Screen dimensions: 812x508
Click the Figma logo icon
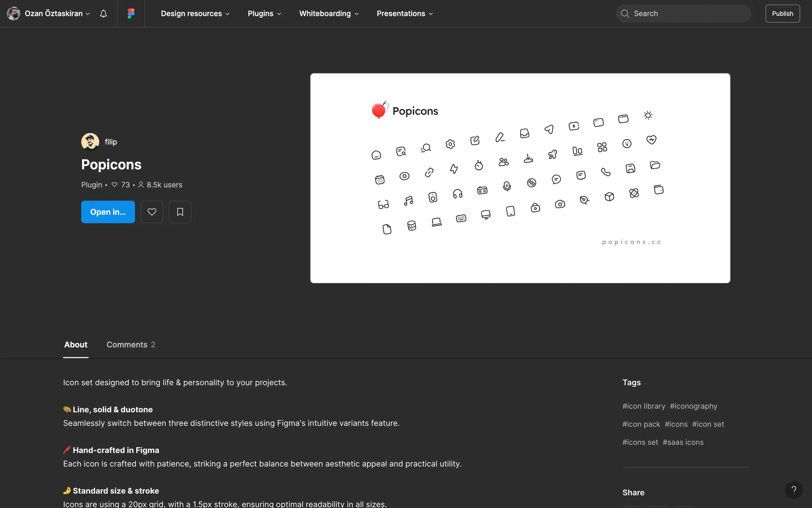[x=131, y=14]
